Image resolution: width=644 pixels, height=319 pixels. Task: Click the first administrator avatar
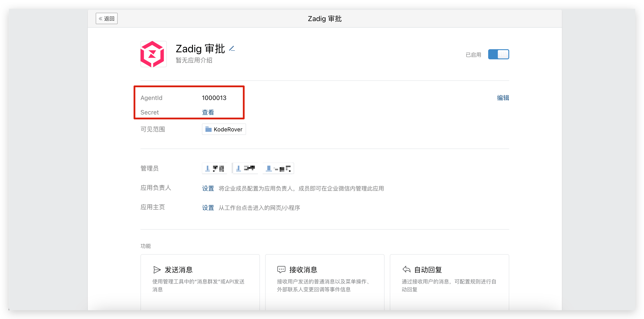[207, 168]
